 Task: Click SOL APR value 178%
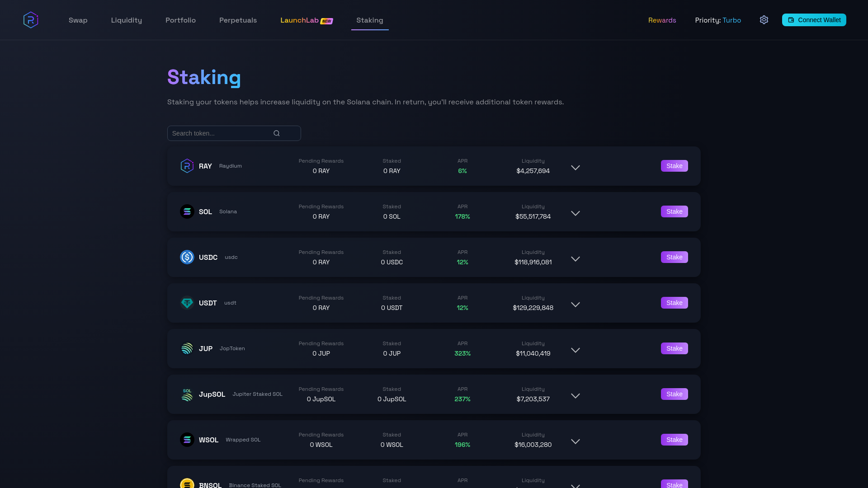(462, 216)
